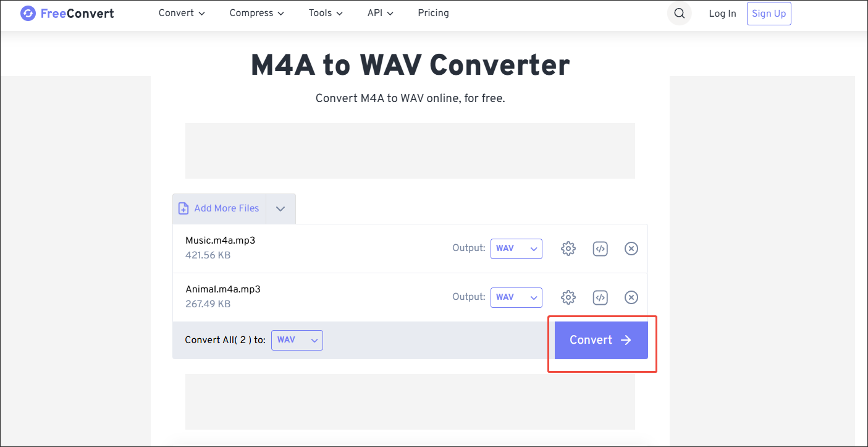Image resolution: width=868 pixels, height=447 pixels.
Task: Open the code snippet for Animal.m4a.mp3
Action: 600,297
